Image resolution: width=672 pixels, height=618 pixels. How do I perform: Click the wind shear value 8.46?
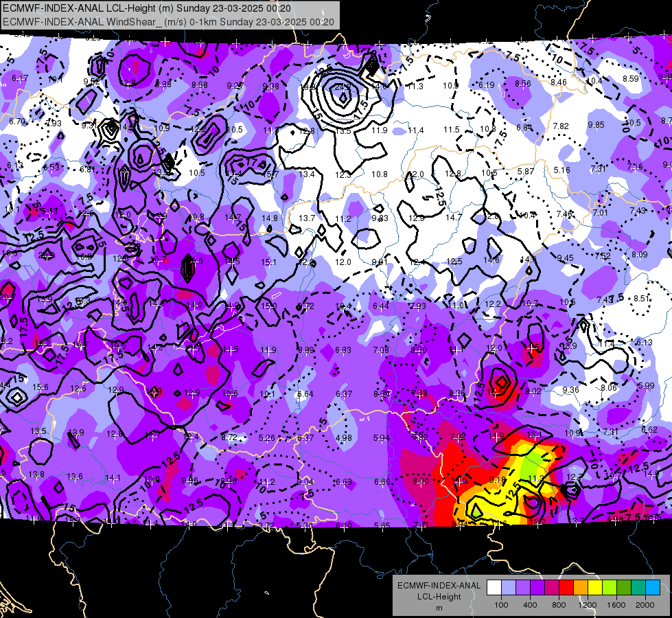coord(559,82)
